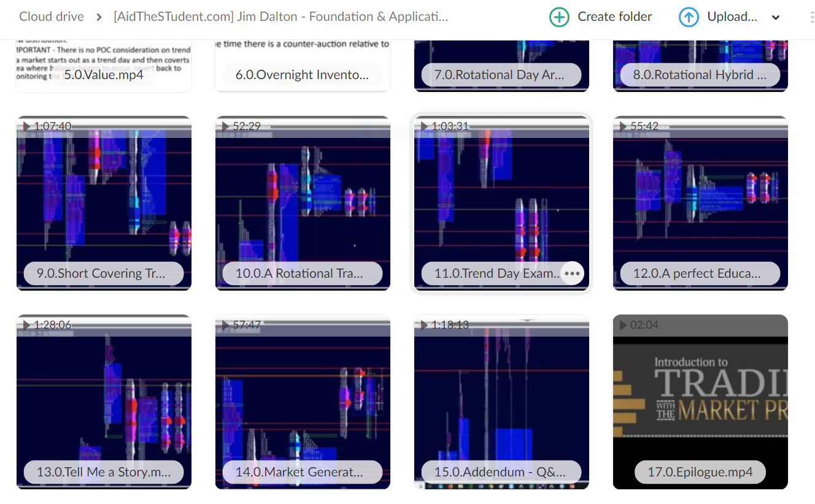815x504 pixels.
Task: Open the 6.0.Overnight Invento... video
Action: point(303,66)
